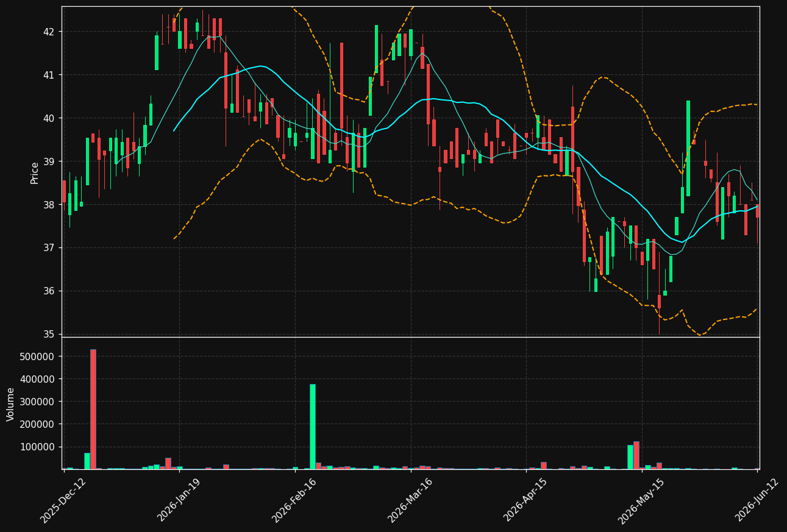The width and height of the screenshot is (787, 532).
Task: Click the Price axis title
Action: pos(35,172)
